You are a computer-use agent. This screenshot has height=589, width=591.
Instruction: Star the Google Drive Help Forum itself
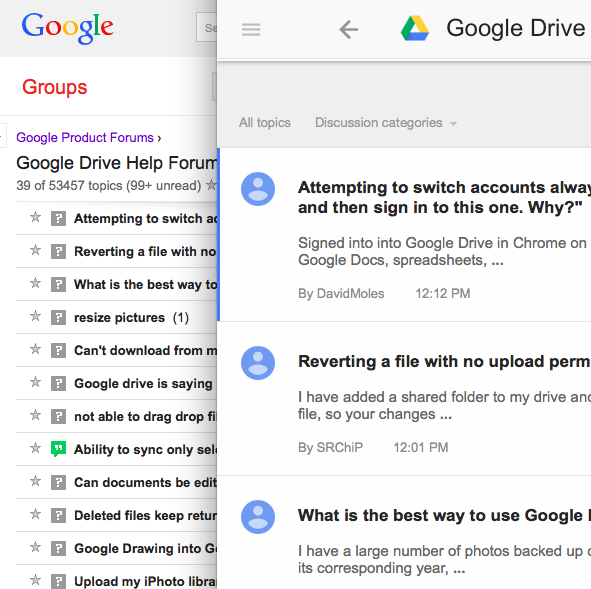[x=212, y=185]
